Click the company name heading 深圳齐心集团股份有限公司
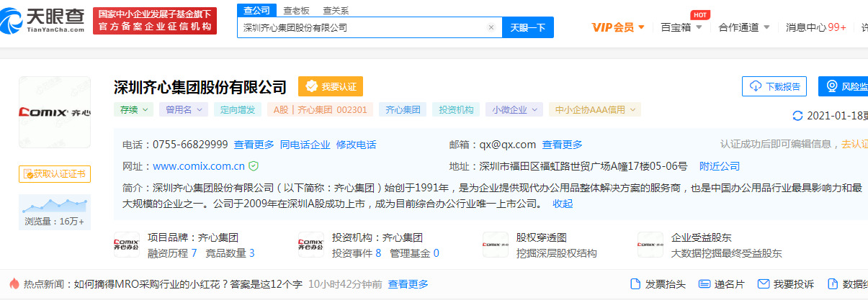Screen dimensions: 868x300 200,87
